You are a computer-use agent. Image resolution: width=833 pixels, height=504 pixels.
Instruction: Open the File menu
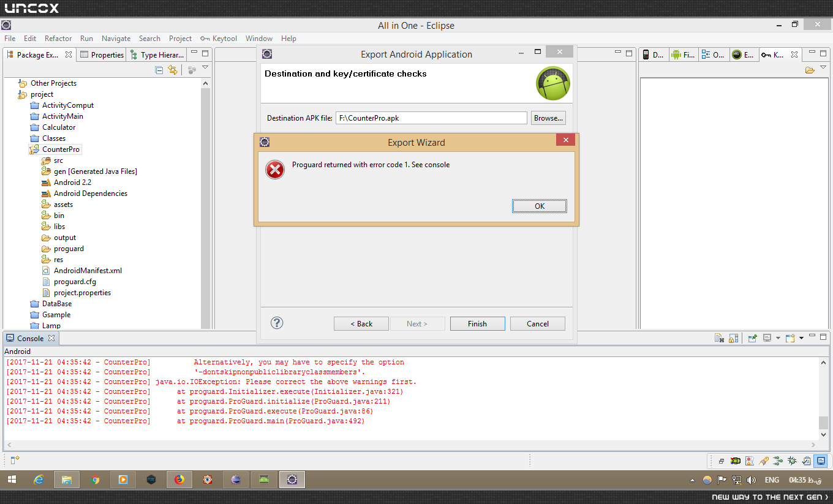pos(10,38)
